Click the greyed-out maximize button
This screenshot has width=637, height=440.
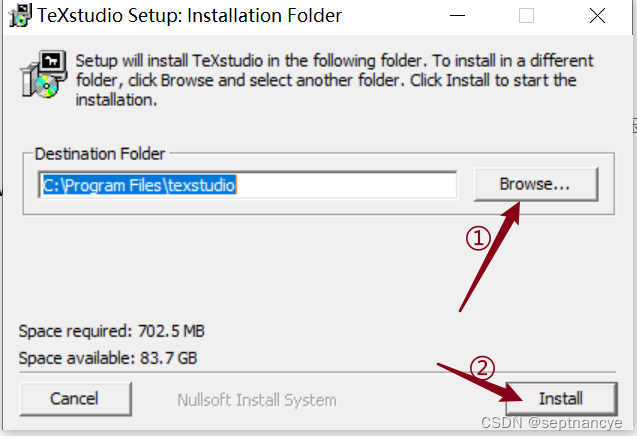point(526,16)
